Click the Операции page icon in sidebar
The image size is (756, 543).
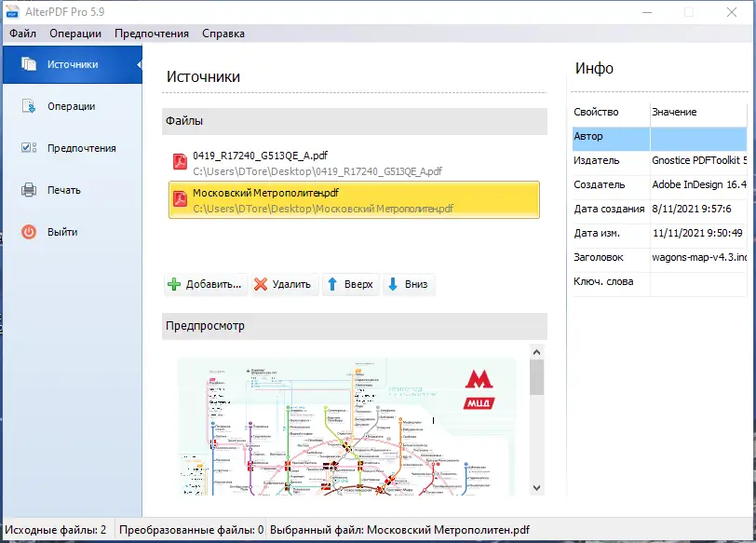[x=29, y=106]
